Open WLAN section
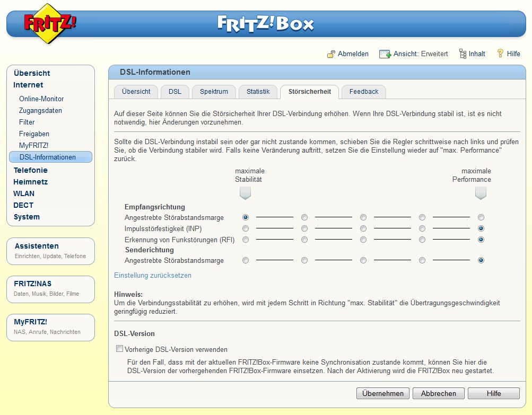 coord(24,193)
